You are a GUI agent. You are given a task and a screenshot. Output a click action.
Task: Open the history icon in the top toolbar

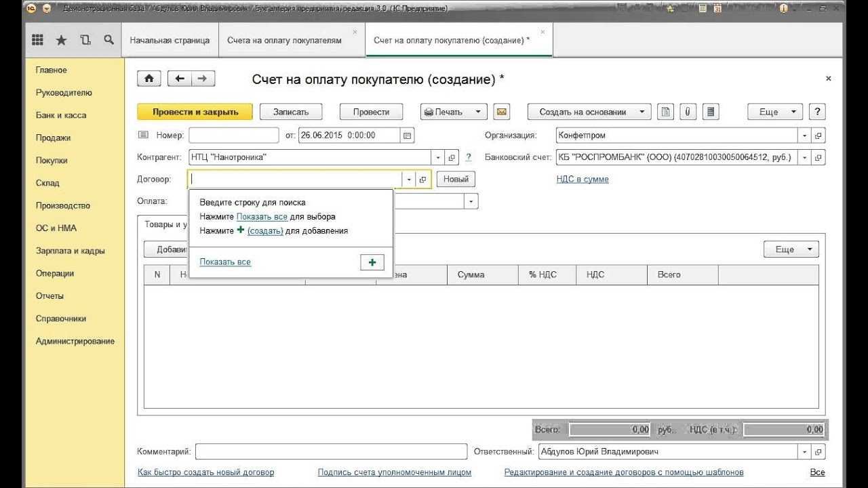[x=85, y=40]
